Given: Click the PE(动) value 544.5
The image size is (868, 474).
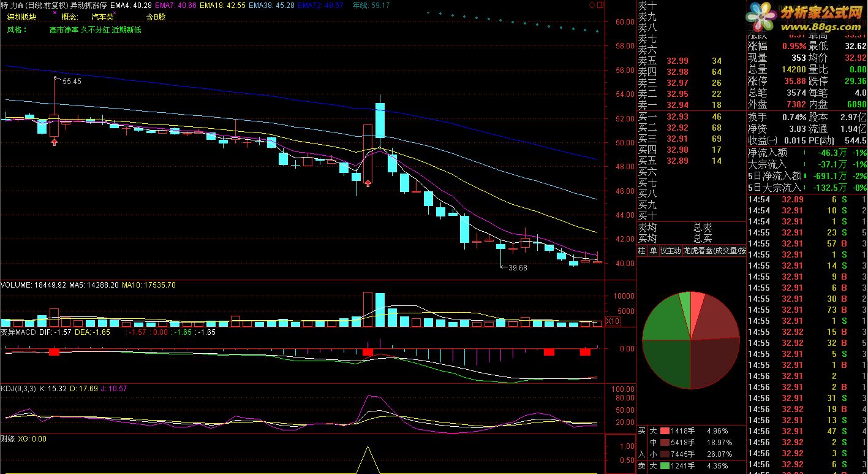Looking at the screenshot, I should pyautogui.click(x=856, y=140).
